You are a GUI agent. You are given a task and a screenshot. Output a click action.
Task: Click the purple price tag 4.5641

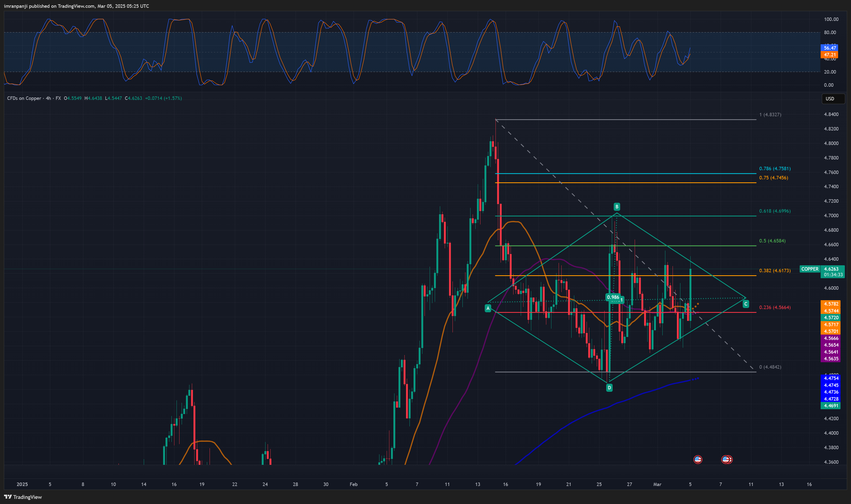tap(831, 352)
